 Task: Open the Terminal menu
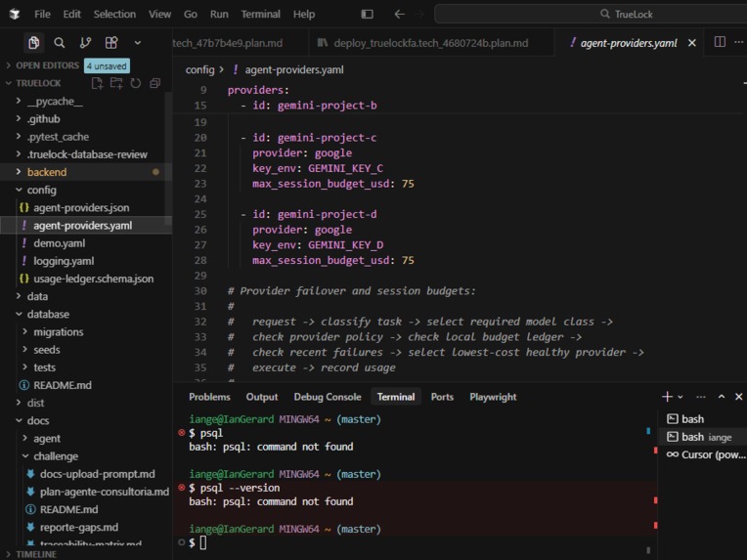(x=260, y=15)
